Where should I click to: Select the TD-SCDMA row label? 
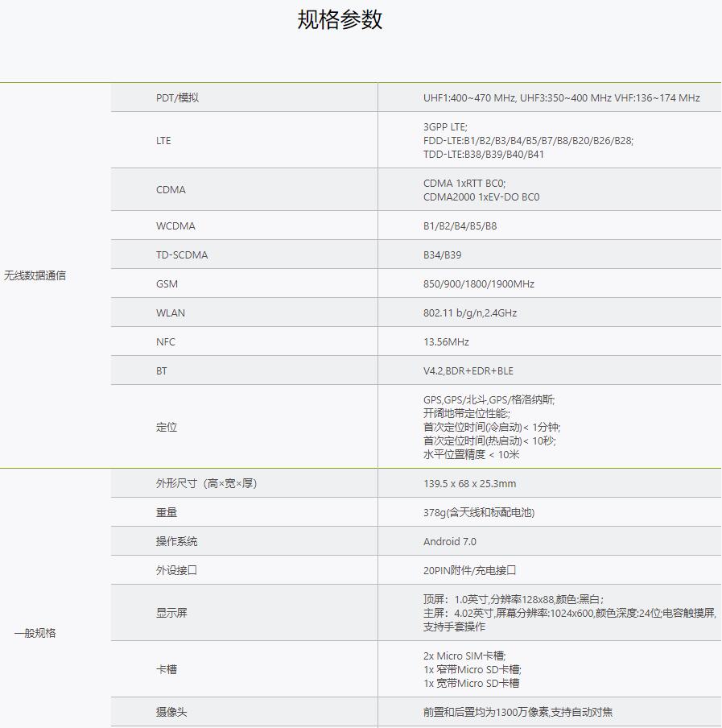(182, 254)
